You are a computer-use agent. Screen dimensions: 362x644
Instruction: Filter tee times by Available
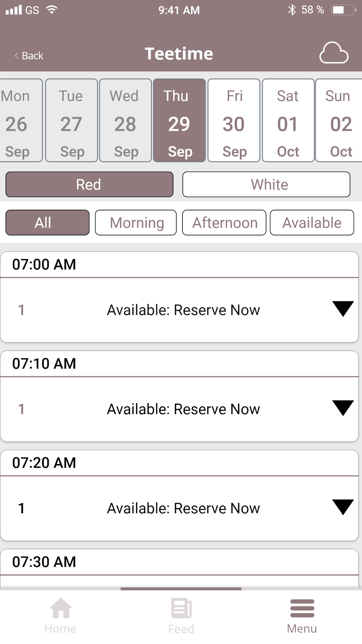click(312, 223)
